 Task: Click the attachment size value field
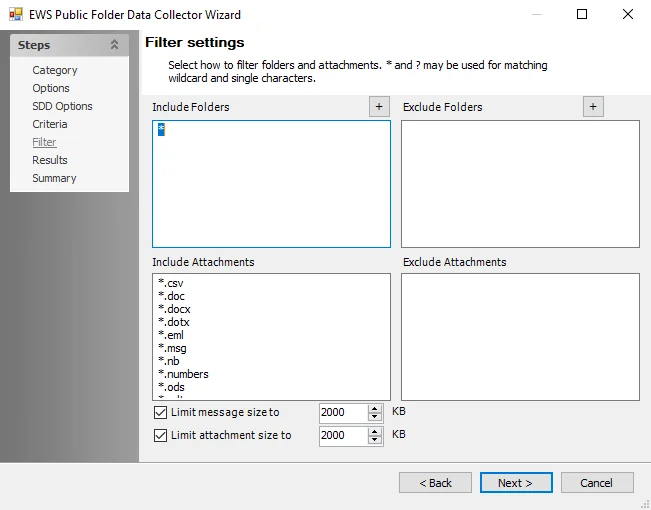[x=343, y=435]
